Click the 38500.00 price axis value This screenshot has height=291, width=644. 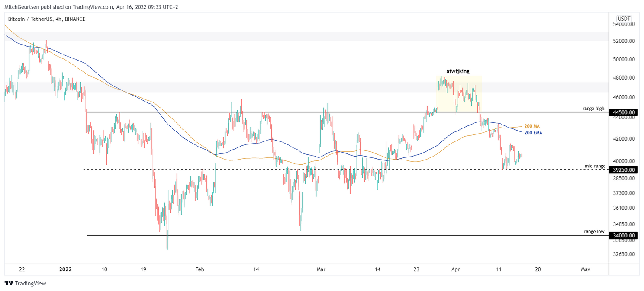pos(625,178)
